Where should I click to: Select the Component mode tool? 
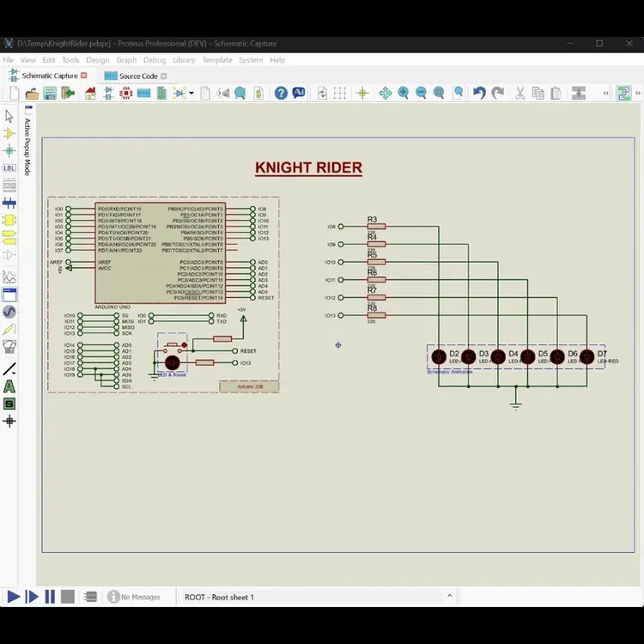9,133
